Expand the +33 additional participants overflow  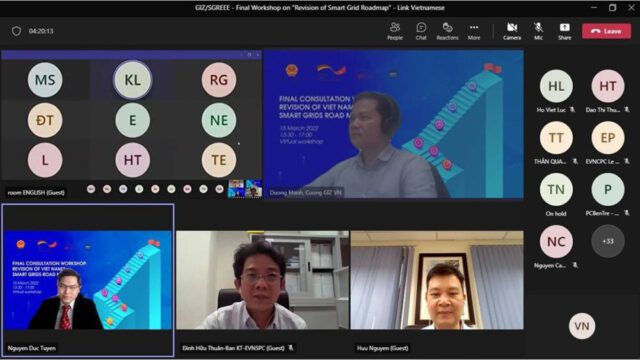[608, 241]
